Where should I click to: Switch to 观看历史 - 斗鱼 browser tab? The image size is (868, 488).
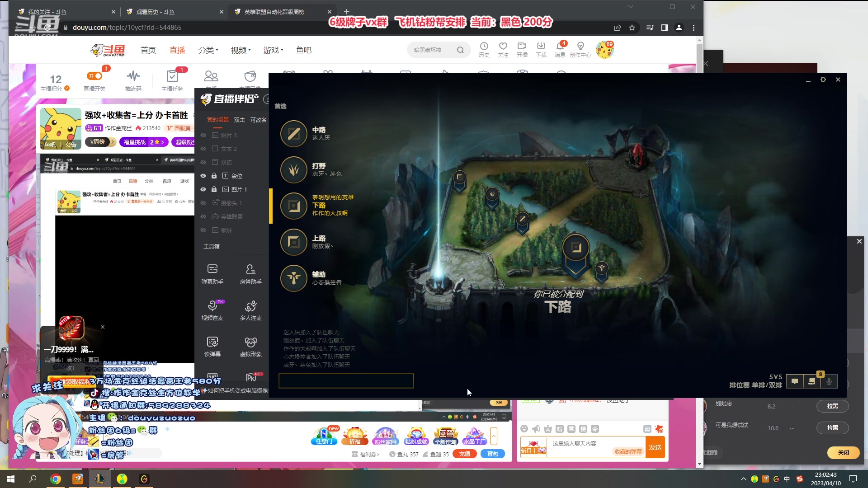[174, 12]
